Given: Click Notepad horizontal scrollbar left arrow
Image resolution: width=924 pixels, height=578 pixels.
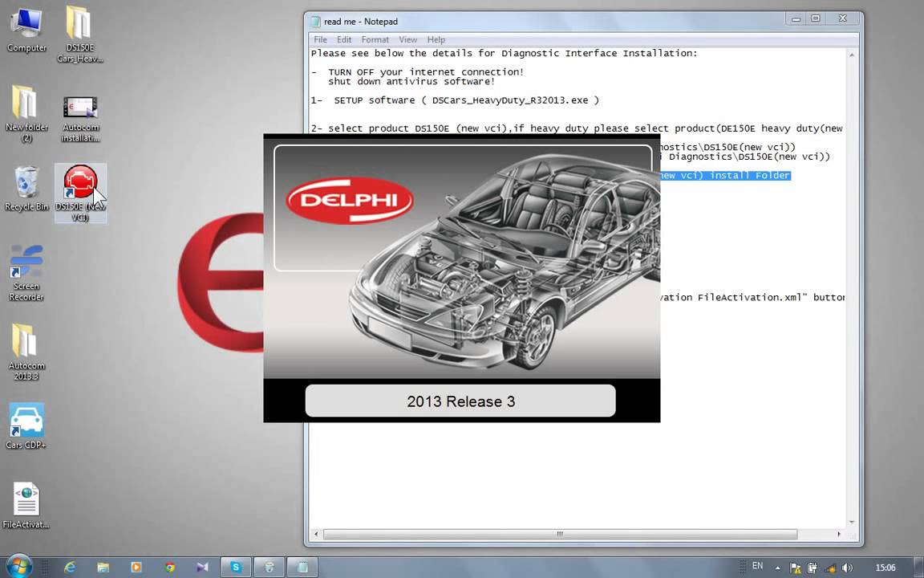Looking at the screenshot, I should click(317, 535).
